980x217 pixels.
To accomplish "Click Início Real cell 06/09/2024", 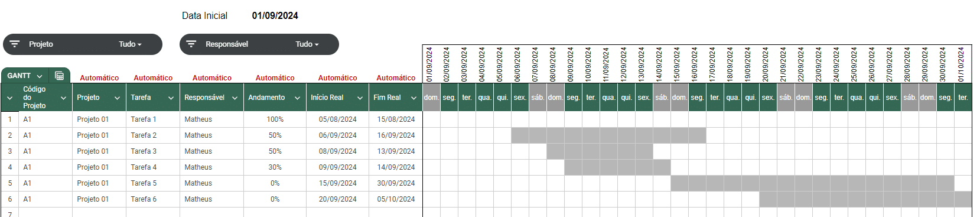I will pos(337,135).
